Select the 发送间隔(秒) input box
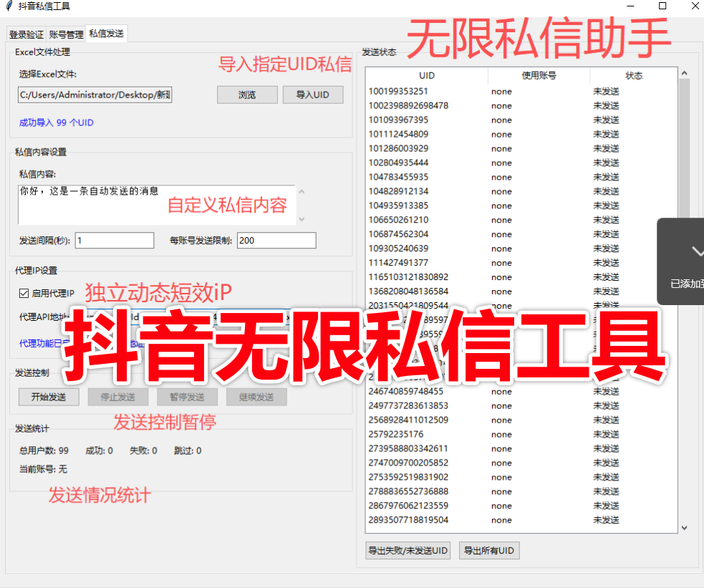 [113, 240]
